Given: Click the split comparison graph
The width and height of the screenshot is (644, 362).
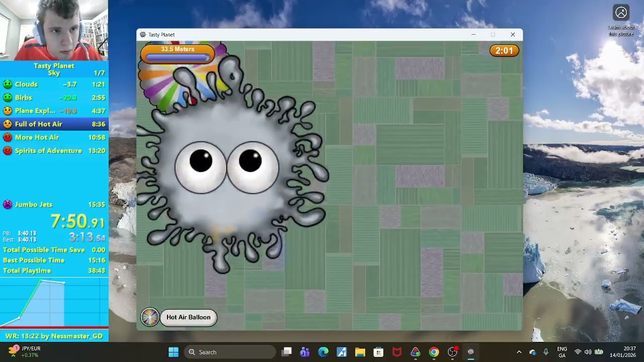Looking at the screenshot, I should point(54,302).
